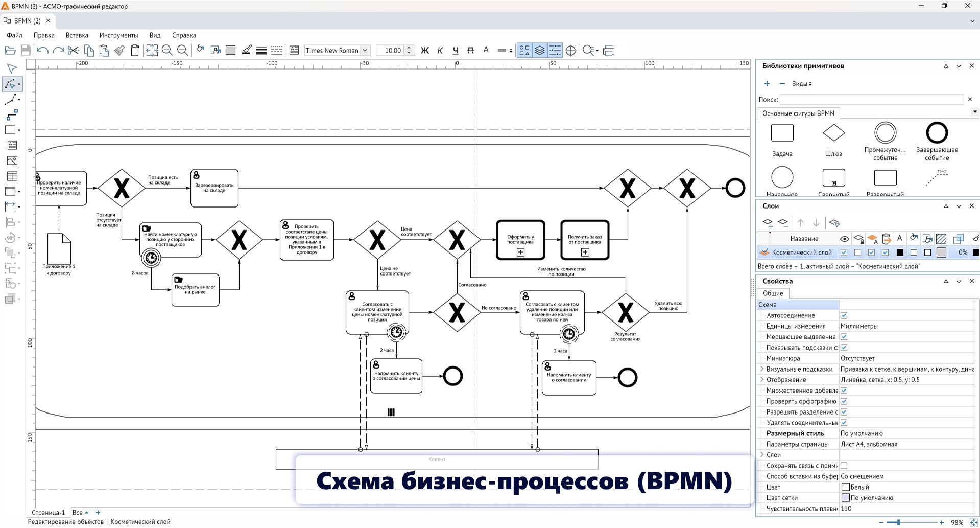Zoom in with the magnifier plus icon
Screen dimensions: 980x528
coord(167,50)
